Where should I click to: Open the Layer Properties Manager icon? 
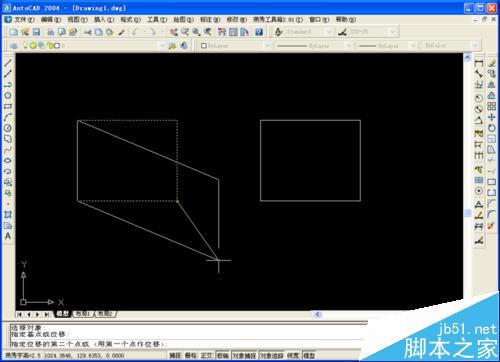14,46
